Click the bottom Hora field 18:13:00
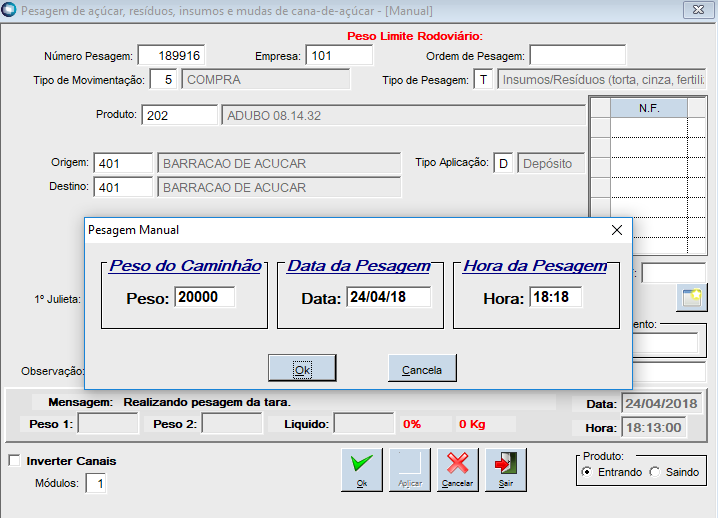718x518 pixels. coord(654,427)
